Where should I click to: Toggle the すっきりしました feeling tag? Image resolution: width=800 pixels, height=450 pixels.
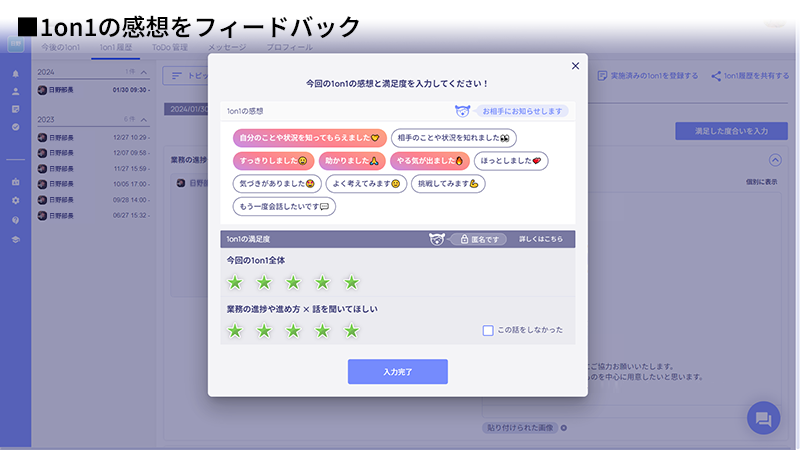click(274, 160)
